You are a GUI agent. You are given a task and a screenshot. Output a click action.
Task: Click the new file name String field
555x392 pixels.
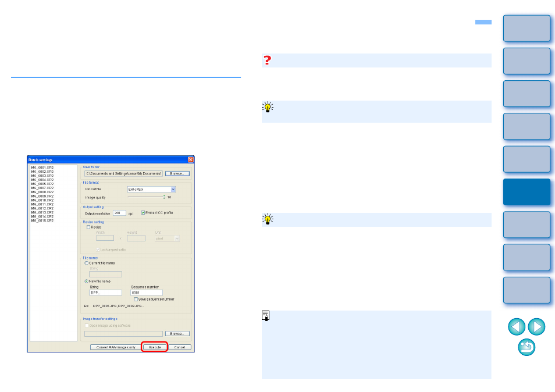(x=105, y=293)
